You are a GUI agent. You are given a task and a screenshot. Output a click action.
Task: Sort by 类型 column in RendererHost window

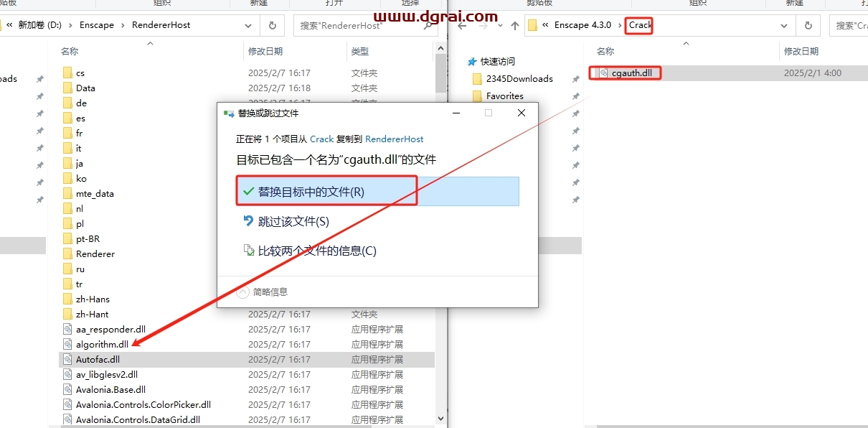click(x=360, y=52)
